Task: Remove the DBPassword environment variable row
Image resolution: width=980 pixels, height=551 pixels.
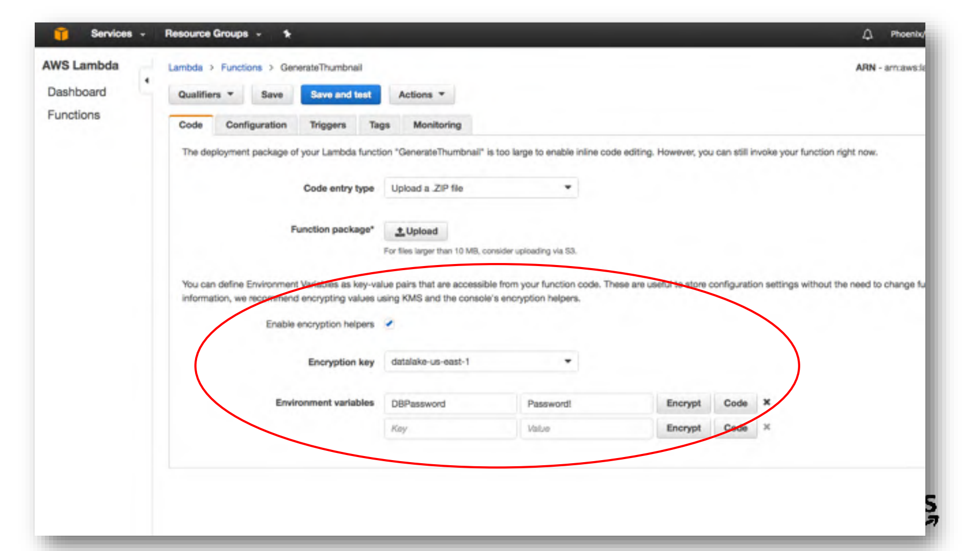Action: (x=767, y=402)
